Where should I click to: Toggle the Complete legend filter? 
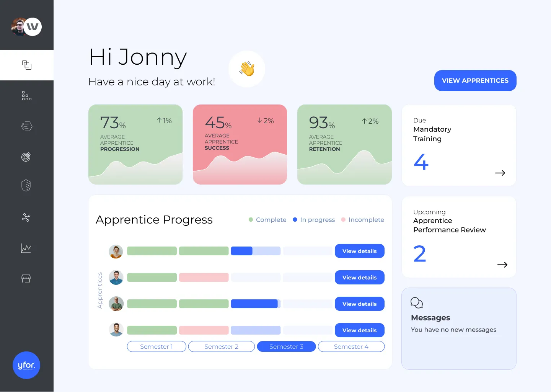coord(267,219)
